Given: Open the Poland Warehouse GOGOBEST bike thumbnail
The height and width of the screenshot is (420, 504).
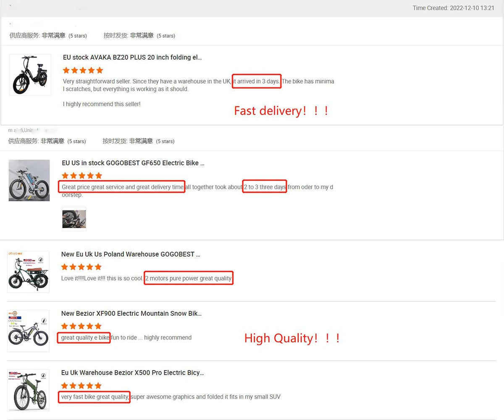Looking at the screenshot, I should click(28, 272).
